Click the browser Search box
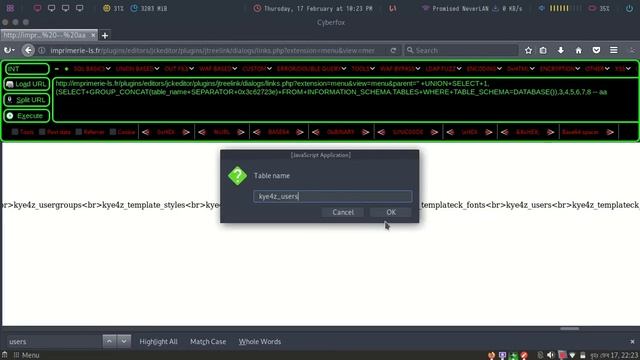 coord(461,50)
